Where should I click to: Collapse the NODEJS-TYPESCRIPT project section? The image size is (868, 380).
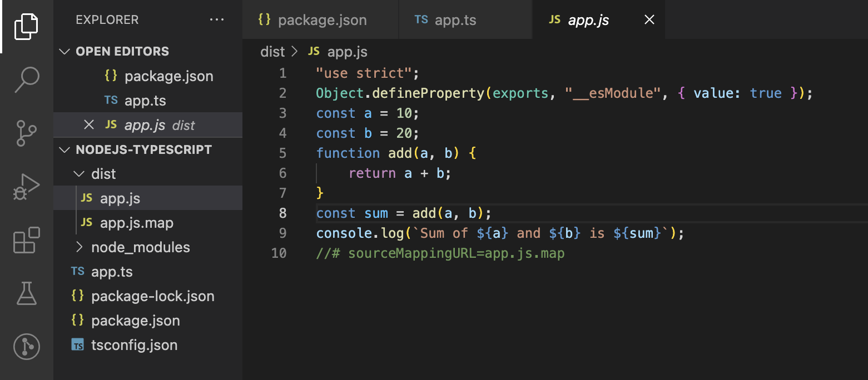pyautogui.click(x=66, y=149)
